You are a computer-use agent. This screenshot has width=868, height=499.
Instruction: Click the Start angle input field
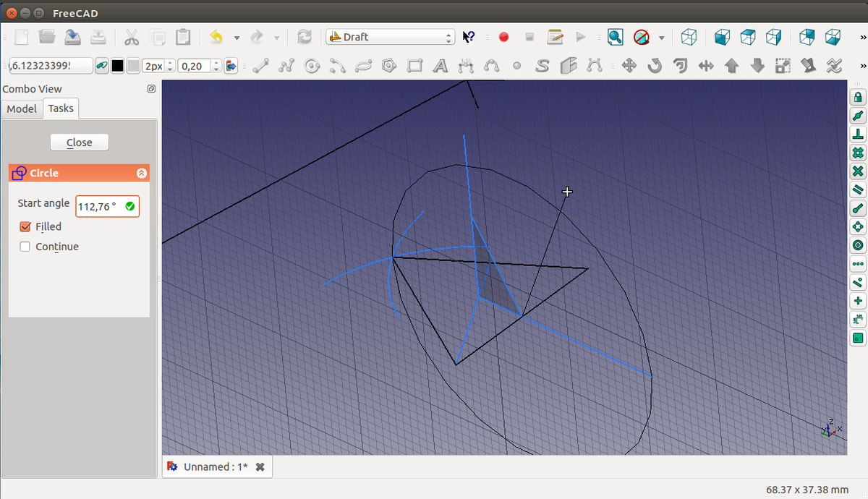pos(100,207)
